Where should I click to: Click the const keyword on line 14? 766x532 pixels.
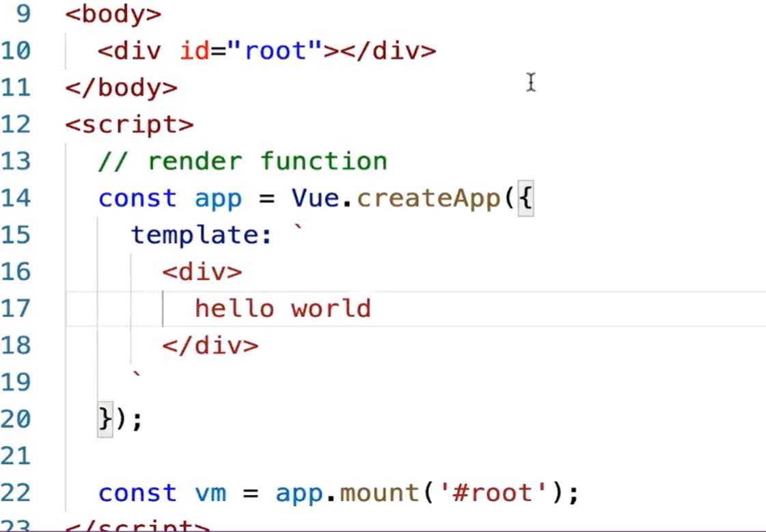(x=137, y=198)
